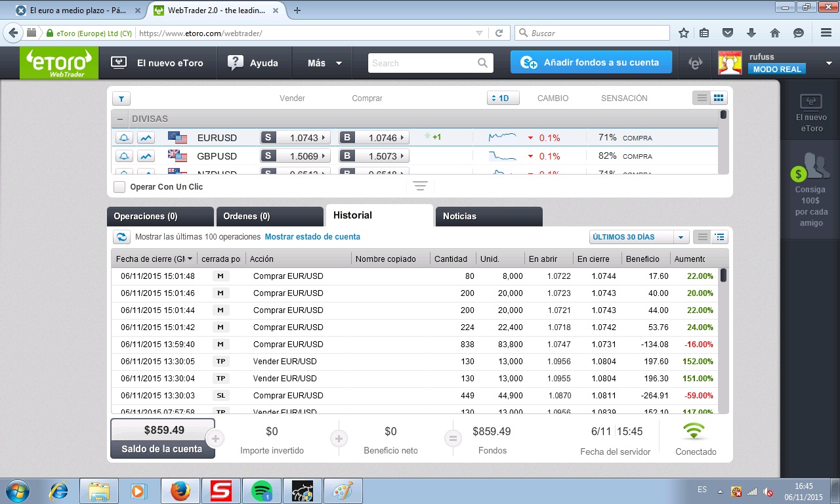Open the ÚLTIMOS 30 DÍAS period dropdown
This screenshot has width=840, height=504.
[639, 237]
